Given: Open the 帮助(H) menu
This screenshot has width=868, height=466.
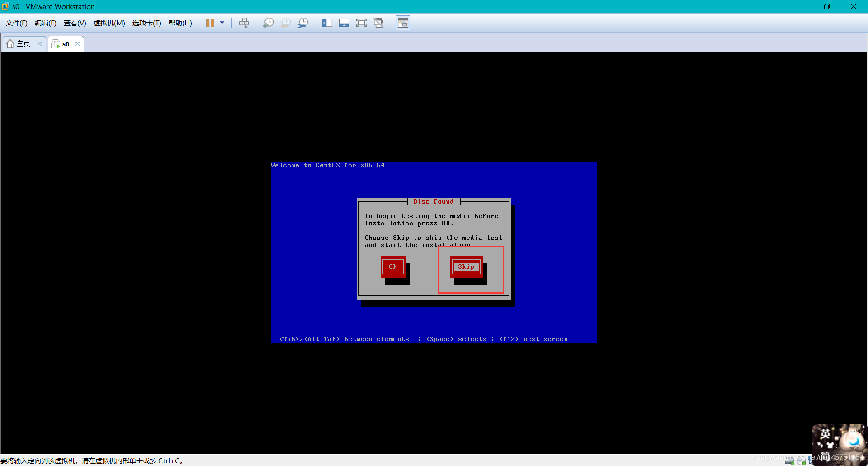Looking at the screenshot, I should [180, 23].
